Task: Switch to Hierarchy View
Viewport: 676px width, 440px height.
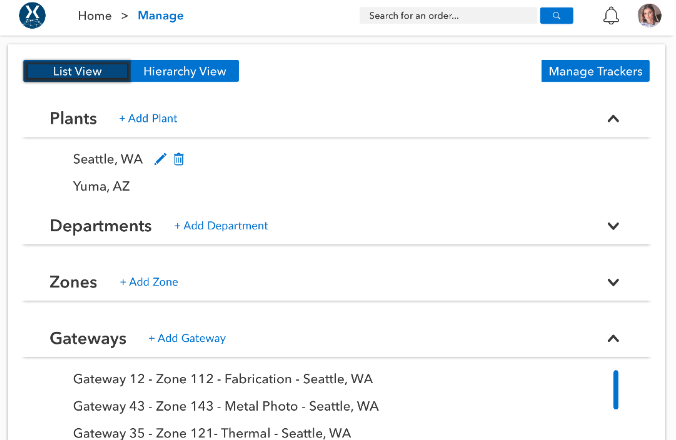Action: point(184,71)
